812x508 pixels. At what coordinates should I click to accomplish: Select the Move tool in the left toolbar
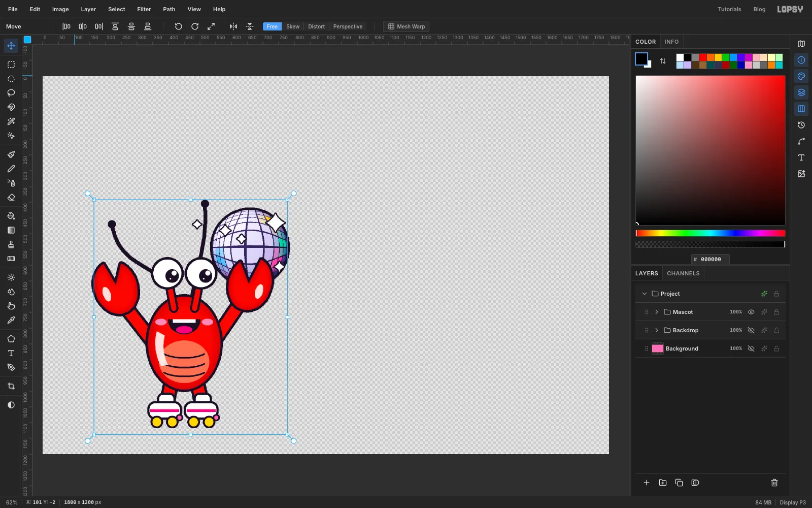pyautogui.click(x=11, y=46)
